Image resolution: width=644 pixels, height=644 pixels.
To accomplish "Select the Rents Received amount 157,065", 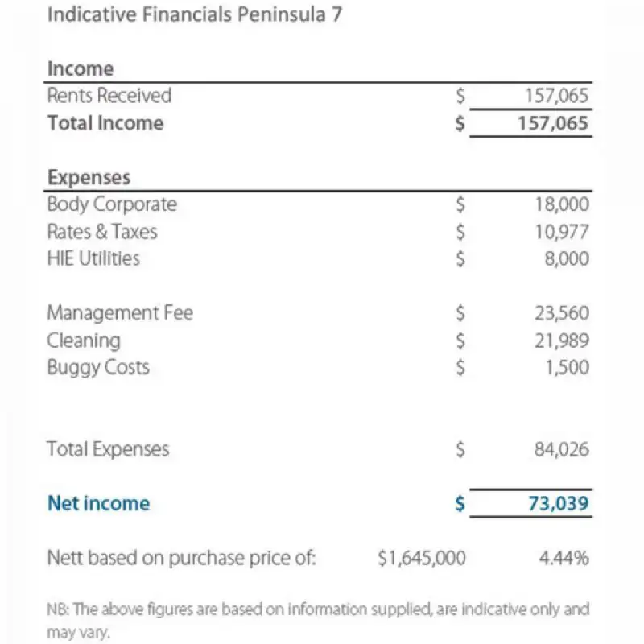I will (x=556, y=97).
